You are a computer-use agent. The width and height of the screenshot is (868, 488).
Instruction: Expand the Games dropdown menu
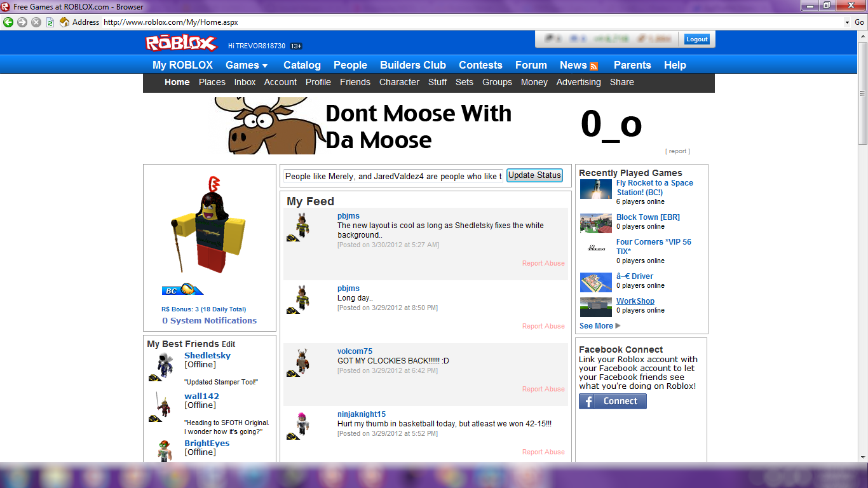[247, 65]
